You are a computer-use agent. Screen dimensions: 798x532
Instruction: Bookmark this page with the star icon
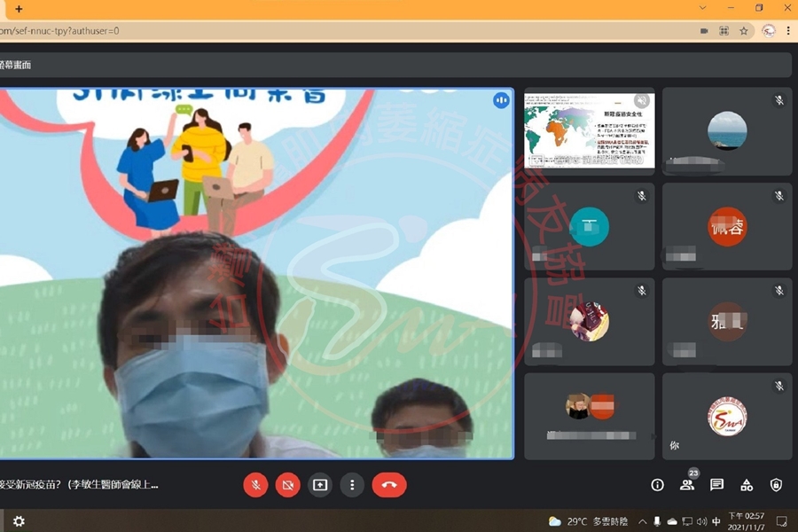point(744,31)
